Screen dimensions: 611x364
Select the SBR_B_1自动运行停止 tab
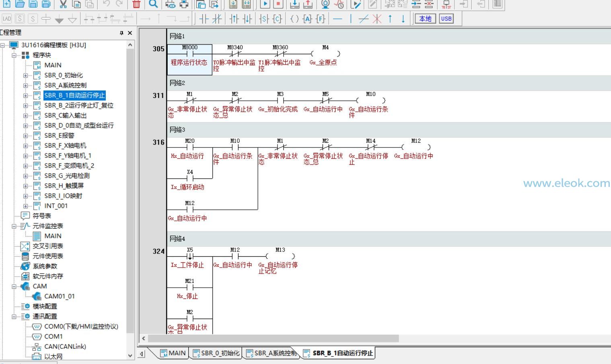pyautogui.click(x=338, y=353)
